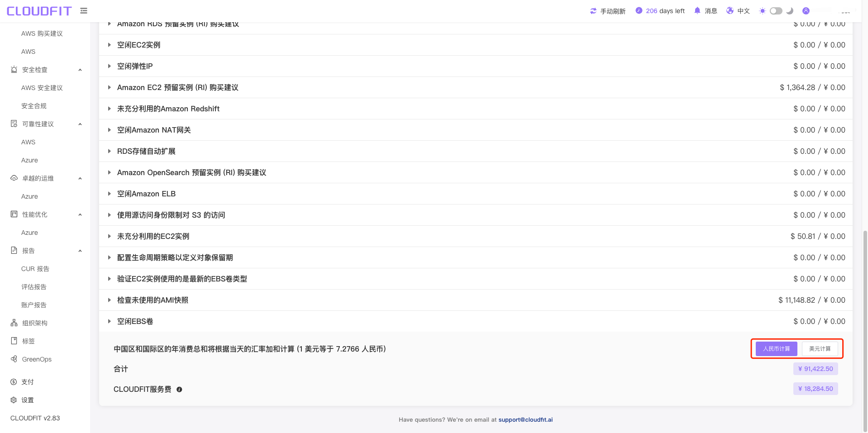This screenshot has width=868, height=433.
Task: Click the ¥ 91,422.50 total badge
Action: tap(816, 369)
